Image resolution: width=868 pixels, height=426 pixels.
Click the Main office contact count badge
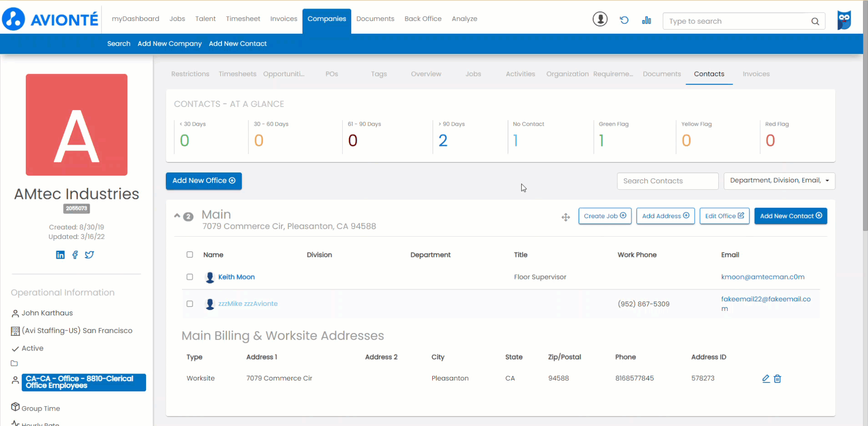(188, 217)
